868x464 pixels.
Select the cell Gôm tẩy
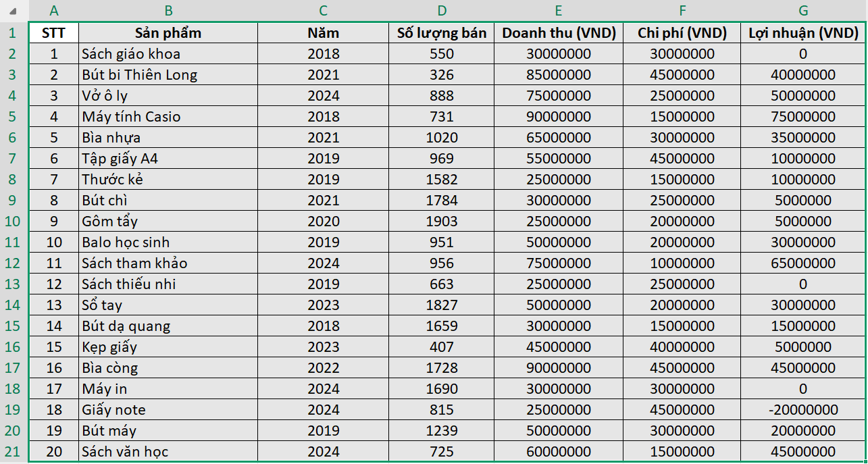(x=168, y=222)
